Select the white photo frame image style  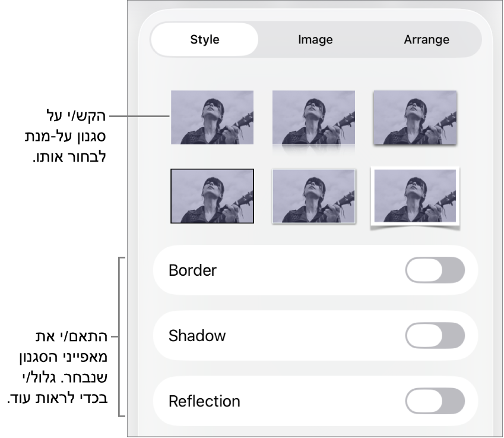coord(415,195)
